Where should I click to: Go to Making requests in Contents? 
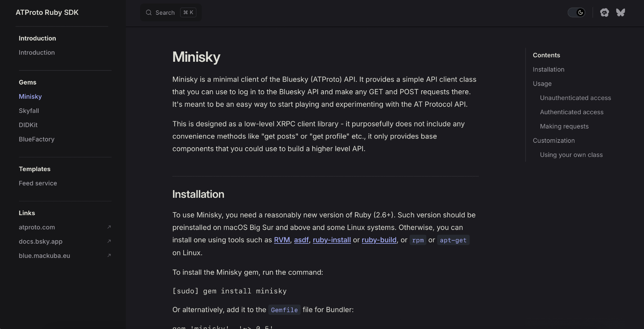pos(564,126)
